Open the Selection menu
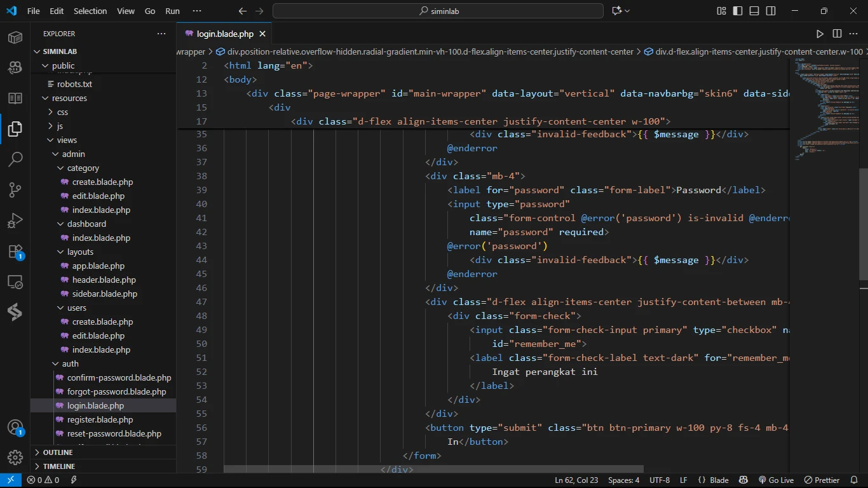868x488 pixels. tap(90, 11)
